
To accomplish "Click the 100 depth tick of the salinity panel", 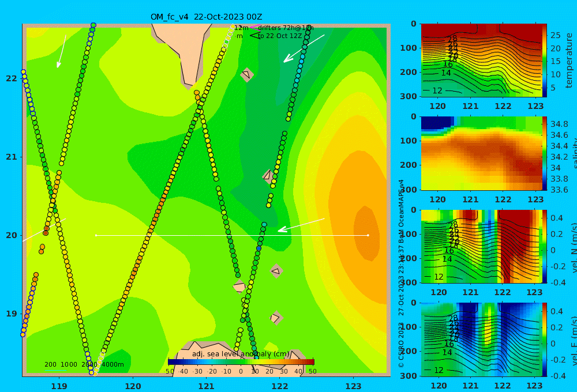I will tap(409, 141).
